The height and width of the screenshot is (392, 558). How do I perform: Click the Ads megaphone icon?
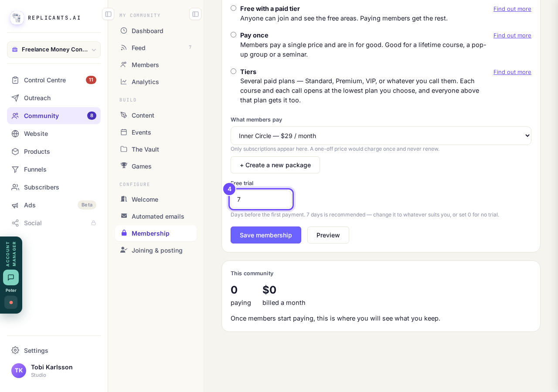pyautogui.click(x=15, y=205)
